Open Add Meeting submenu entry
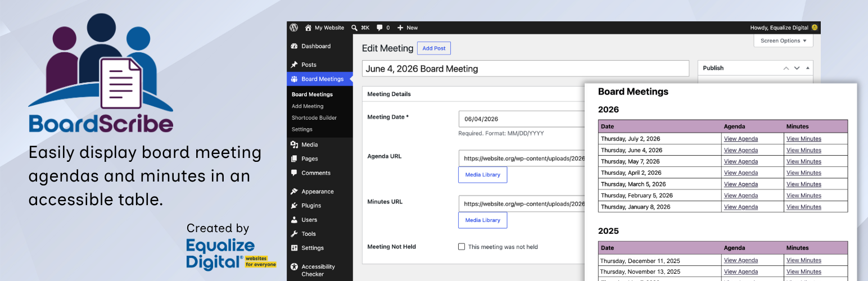This screenshot has height=281, width=868. pos(308,106)
